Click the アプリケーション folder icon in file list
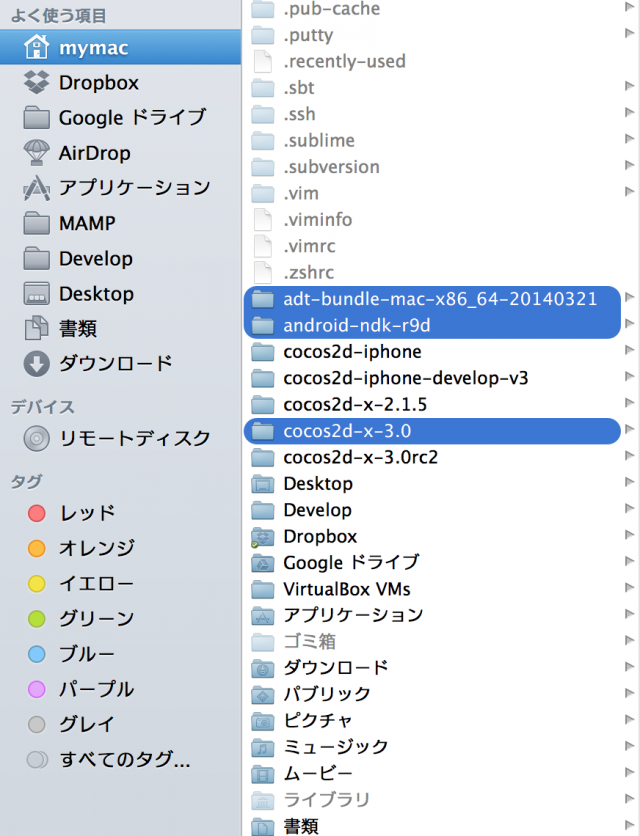This screenshot has width=640, height=836. coord(262,616)
